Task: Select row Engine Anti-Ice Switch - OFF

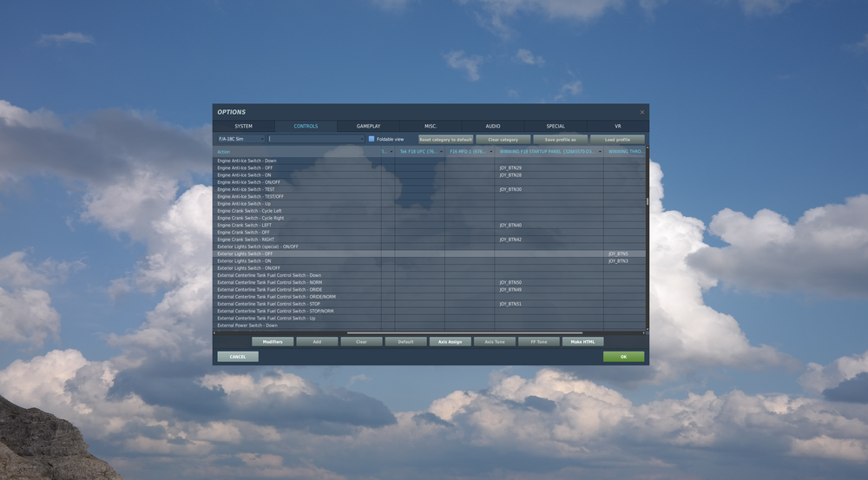Action: [x=430, y=168]
